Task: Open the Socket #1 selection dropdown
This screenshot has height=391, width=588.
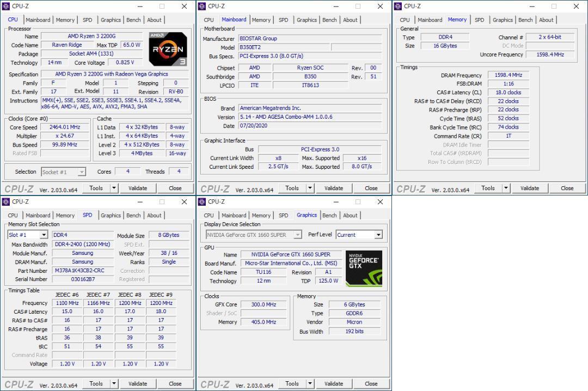Action: click(x=81, y=172)
